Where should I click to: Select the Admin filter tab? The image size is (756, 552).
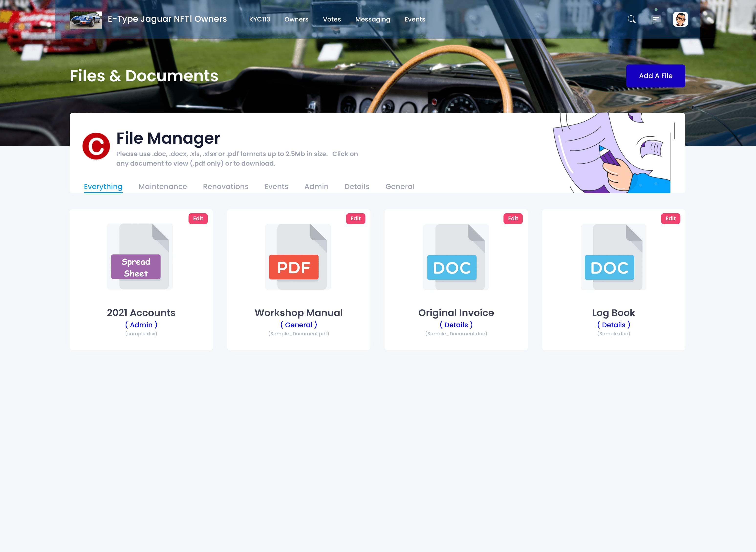(316, 186)
